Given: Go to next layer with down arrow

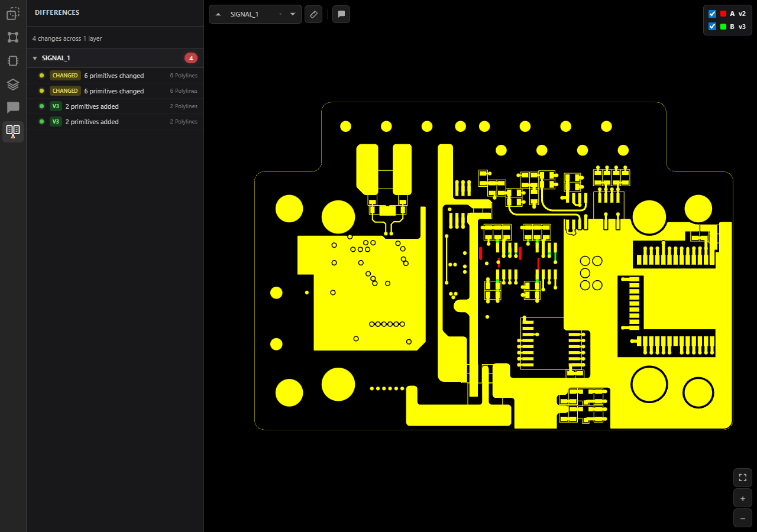Looking at the screenshot, I should click(x=293, y=14).
